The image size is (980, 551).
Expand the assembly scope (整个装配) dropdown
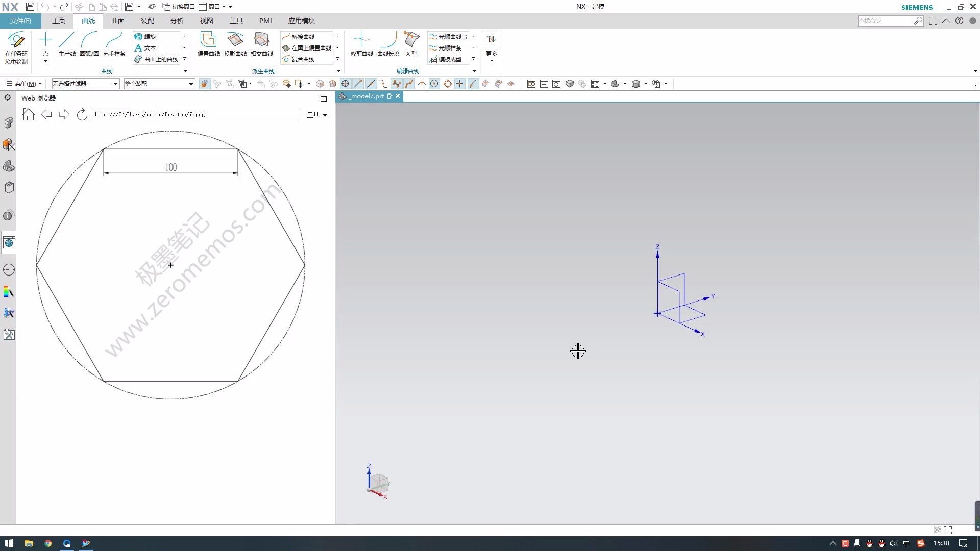coord(159,84)
